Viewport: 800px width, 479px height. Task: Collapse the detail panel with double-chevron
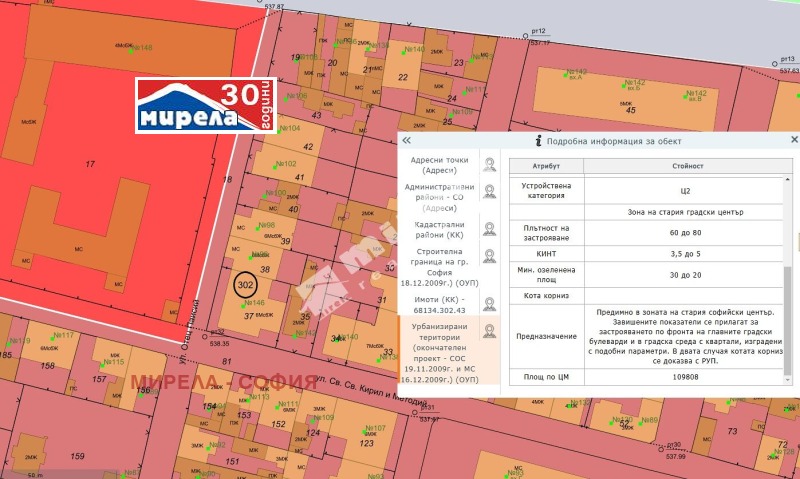point(408,141)
